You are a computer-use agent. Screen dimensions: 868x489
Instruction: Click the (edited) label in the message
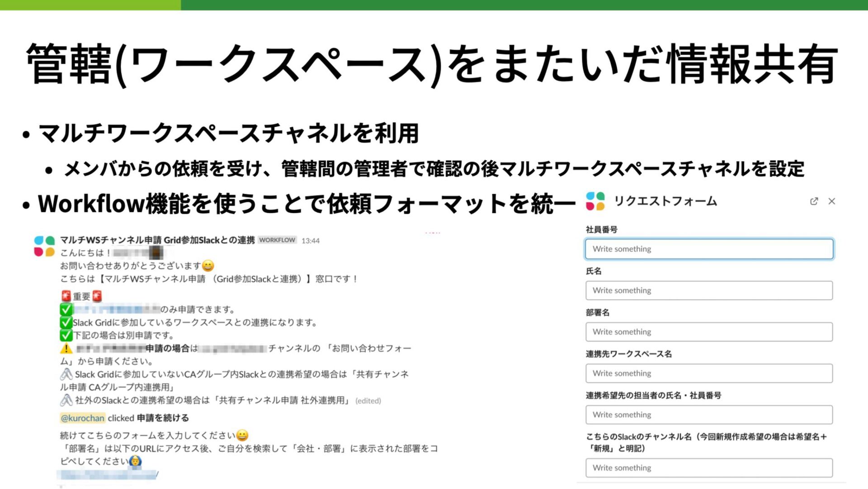point(368,401)
